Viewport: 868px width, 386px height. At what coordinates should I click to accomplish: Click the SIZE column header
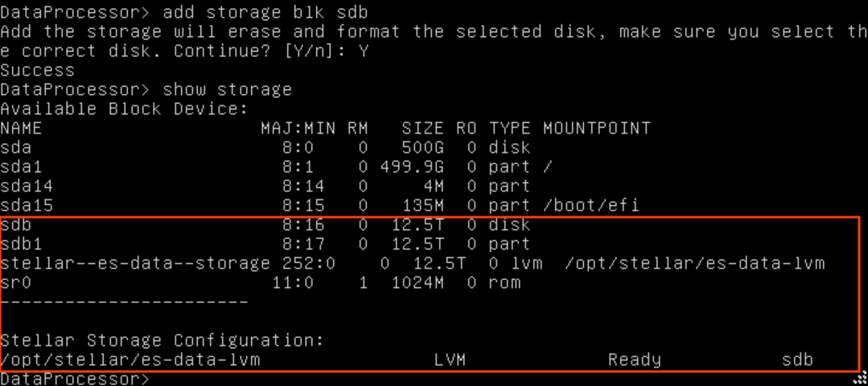click(422, 128)
